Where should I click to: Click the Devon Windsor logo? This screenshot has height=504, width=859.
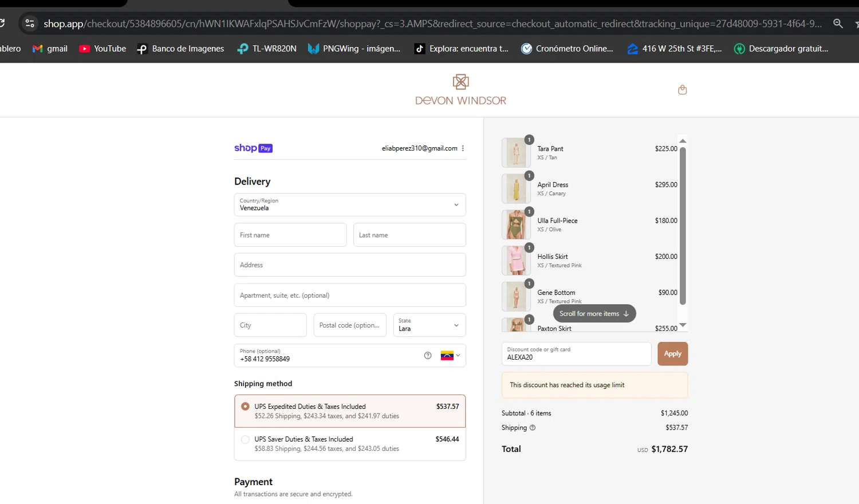(460, 90)
